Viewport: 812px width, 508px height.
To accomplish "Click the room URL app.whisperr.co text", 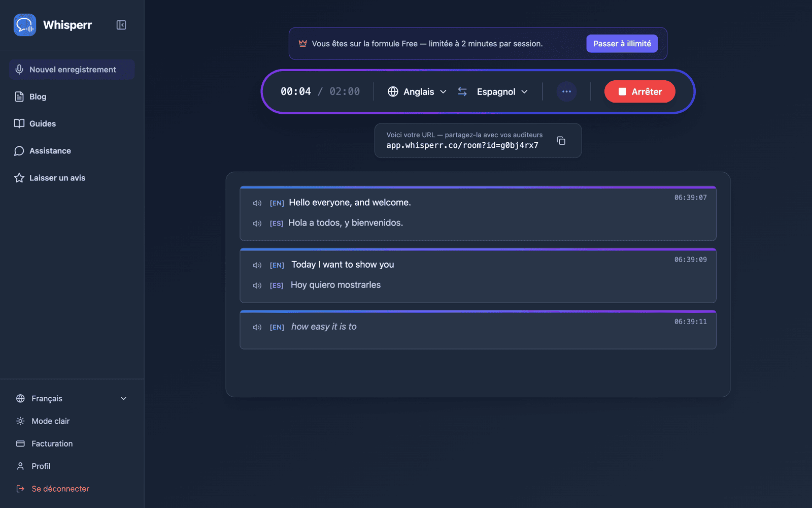I will 462,145.
